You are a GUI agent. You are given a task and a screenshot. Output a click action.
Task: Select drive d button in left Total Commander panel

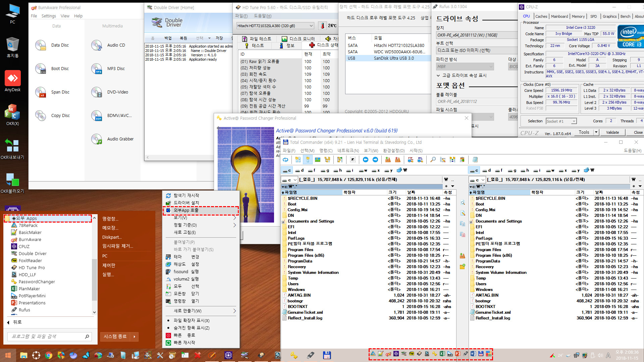[299, 170]
